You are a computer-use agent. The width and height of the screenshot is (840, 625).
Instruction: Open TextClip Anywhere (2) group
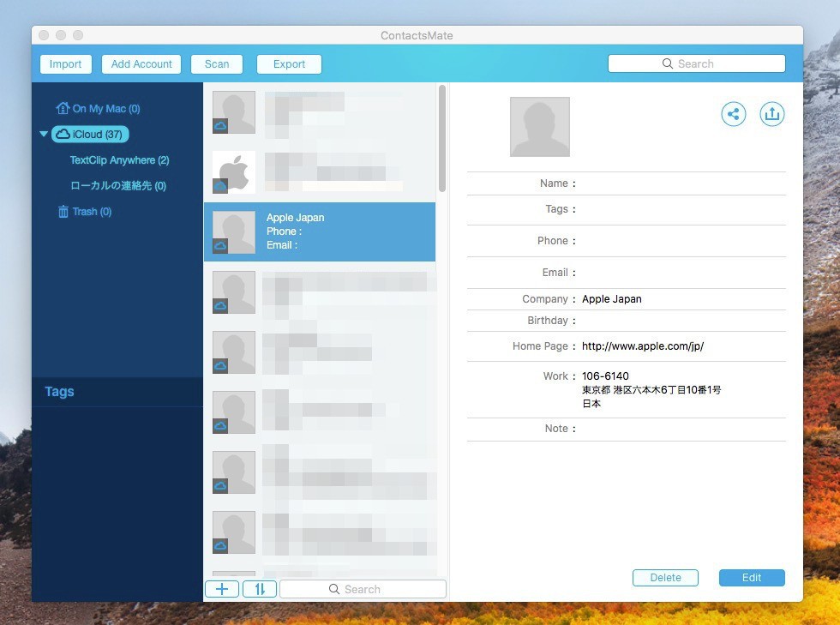click(119, 159)
